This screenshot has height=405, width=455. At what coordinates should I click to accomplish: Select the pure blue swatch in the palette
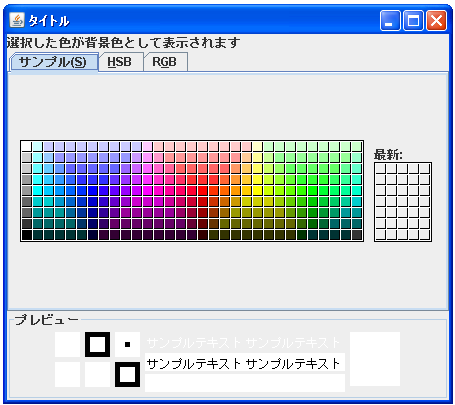[x=92, y=190]
